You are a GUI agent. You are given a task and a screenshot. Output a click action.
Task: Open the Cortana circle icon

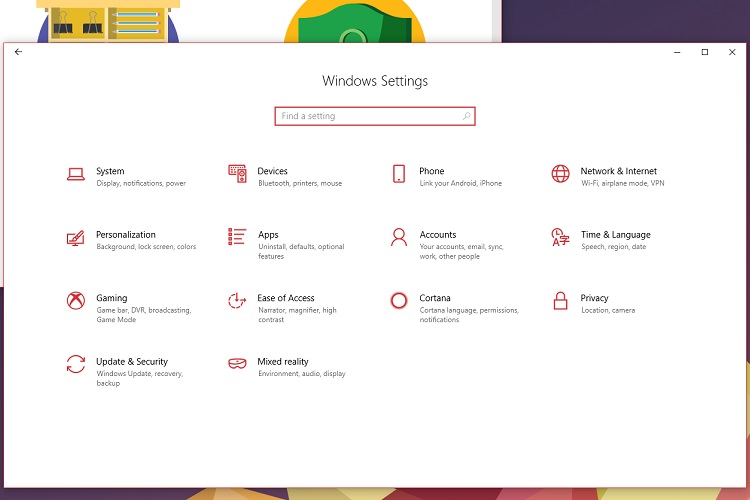click(399, 300)
